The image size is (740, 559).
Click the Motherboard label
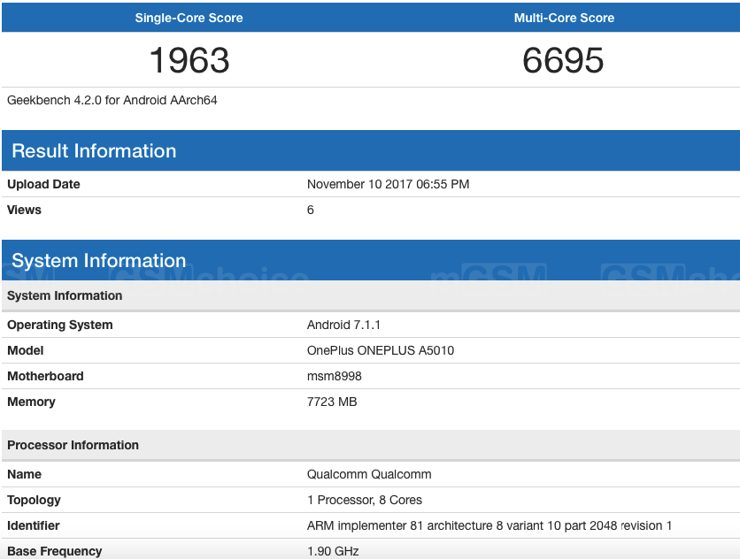pos(45,376)
